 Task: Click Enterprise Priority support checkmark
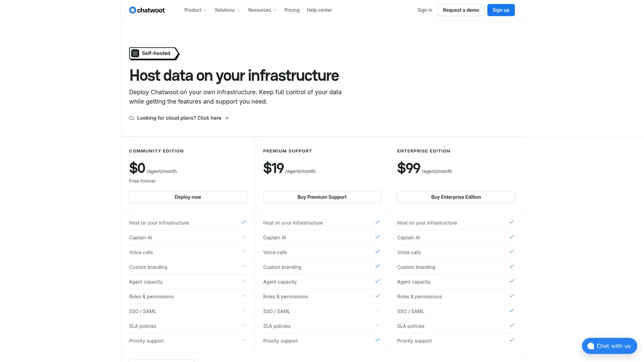click(512, 340)
